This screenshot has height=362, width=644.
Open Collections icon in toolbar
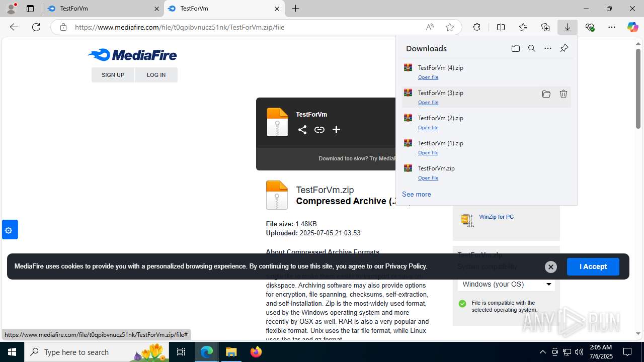pyautogui.click(x=545, y=27)
